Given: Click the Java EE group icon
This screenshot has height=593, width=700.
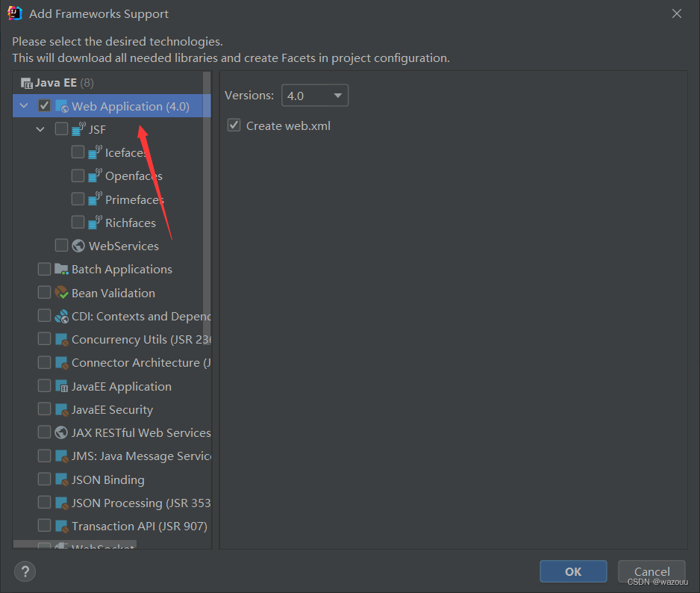Looking at the screenshot, I should (27, 83).
